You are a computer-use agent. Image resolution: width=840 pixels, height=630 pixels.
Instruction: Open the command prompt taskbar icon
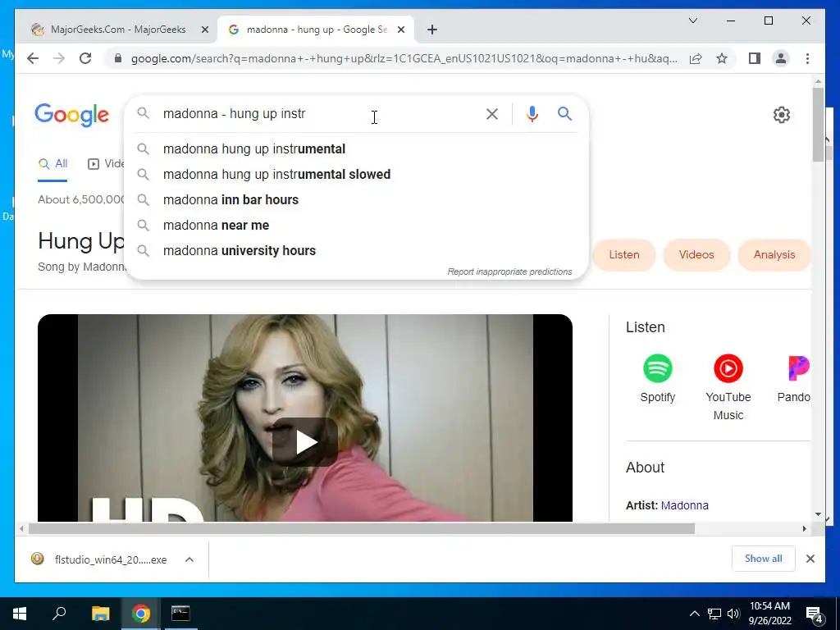coord(180,614)
